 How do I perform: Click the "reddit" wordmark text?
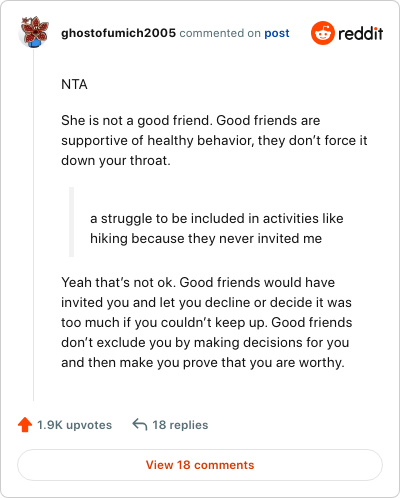[361, 33]
